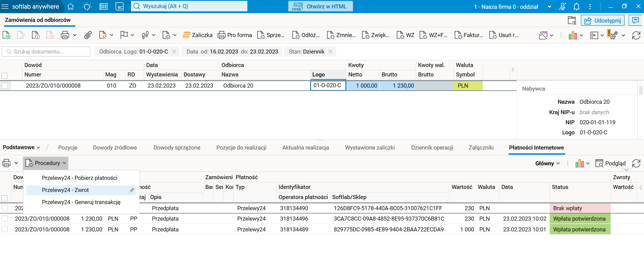The height and width of the screenshot is (260, 644).
Task: Choose Przelewy24 - Pobierz płatności
Action: [x=80, y=178]
